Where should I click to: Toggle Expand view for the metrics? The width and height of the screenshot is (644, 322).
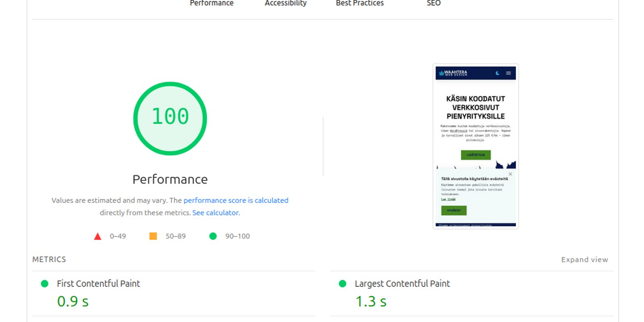click(584, 260)
